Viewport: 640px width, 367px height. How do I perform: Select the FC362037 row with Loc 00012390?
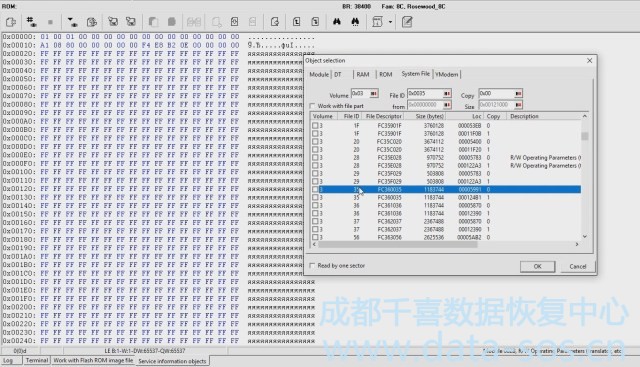click(x=446, y=229)
